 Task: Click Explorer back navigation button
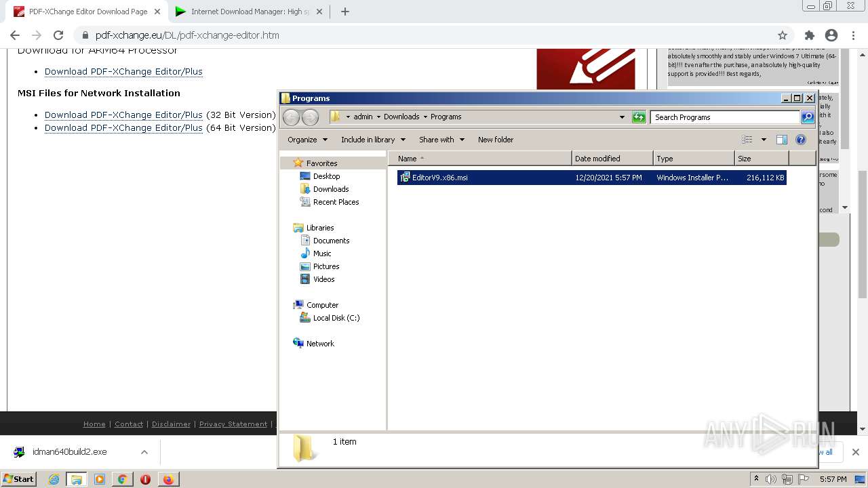(291, 117)
